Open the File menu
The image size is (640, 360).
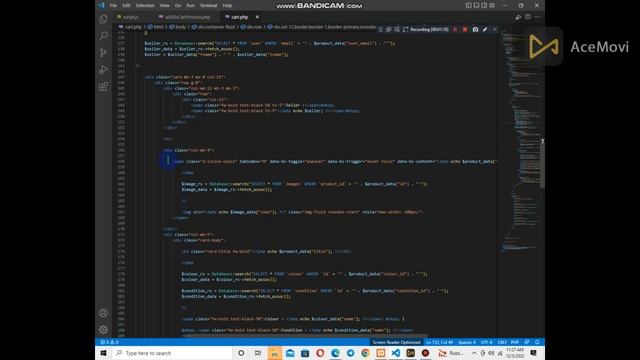pyautogui.click(x=113, y=5)
